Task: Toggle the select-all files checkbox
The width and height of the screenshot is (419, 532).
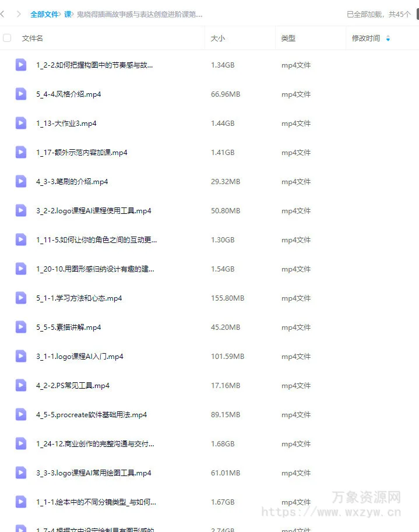Action: point(7,38)
